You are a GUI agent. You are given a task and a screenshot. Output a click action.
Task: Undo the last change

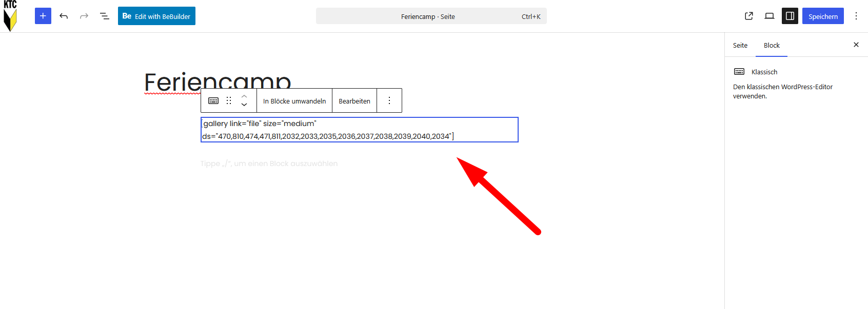(x=64, y=16)
